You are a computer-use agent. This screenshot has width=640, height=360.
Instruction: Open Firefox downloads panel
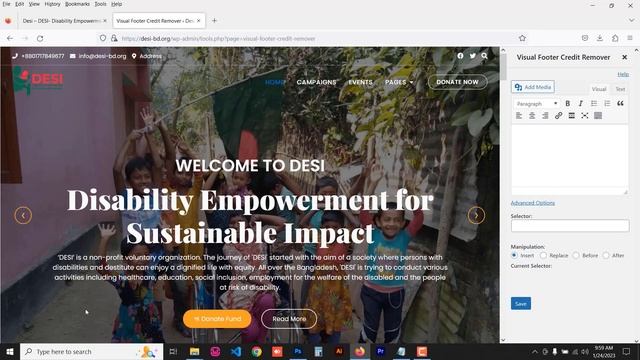coord(600,38)
